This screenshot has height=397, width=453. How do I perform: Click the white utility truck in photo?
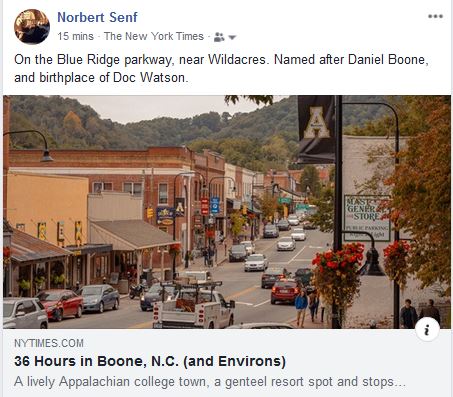[x=194, y=305]
